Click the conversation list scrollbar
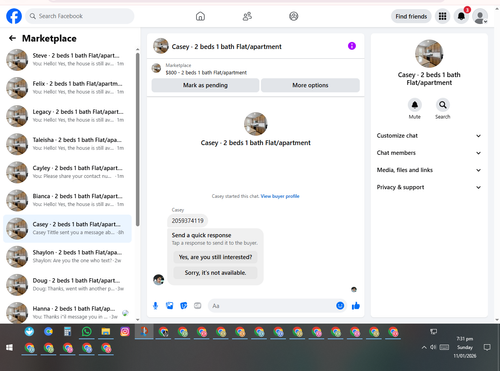The height and width of the screenshot is (371, 500). (137, 140)
